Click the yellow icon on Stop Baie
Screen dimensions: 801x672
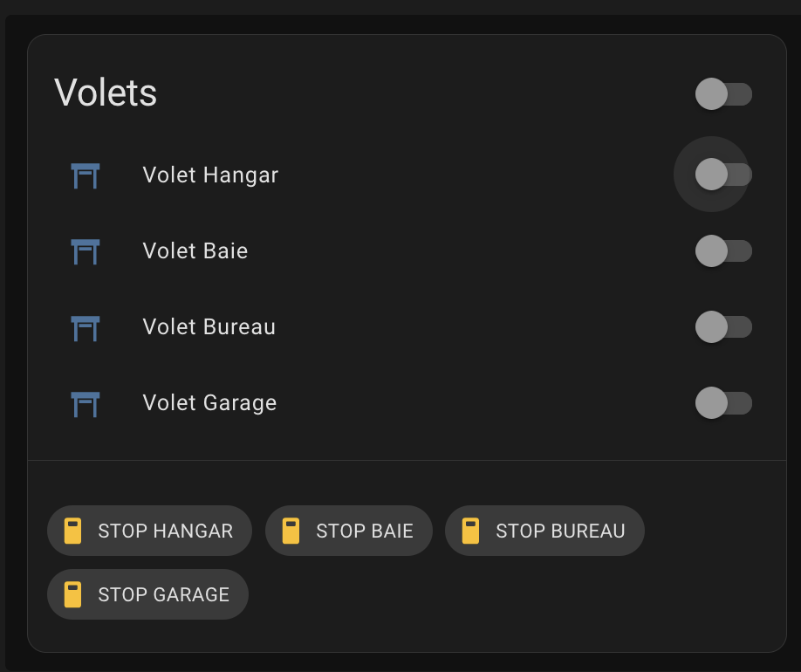point(291,531)
